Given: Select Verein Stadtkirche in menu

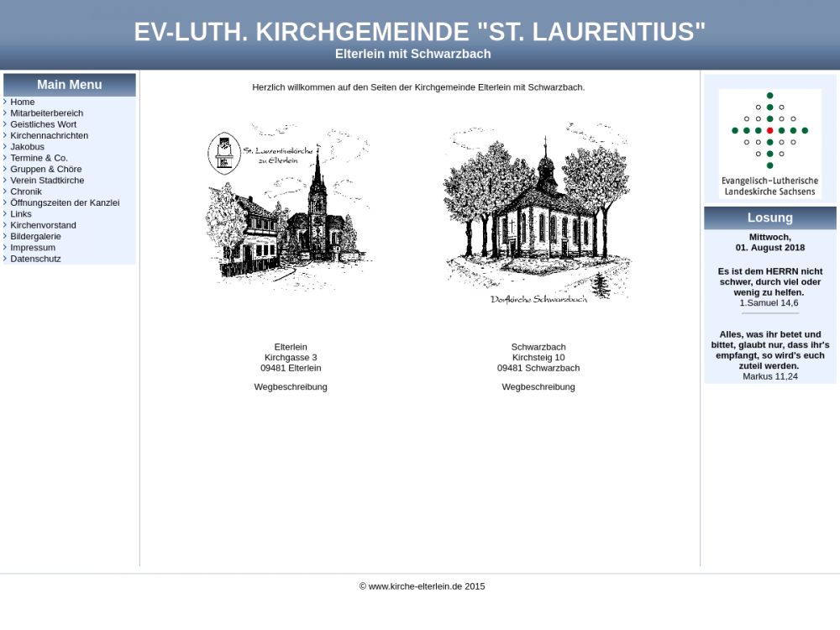Looking at the screenshot, I should pyautogui.click(x=47, y=181).
